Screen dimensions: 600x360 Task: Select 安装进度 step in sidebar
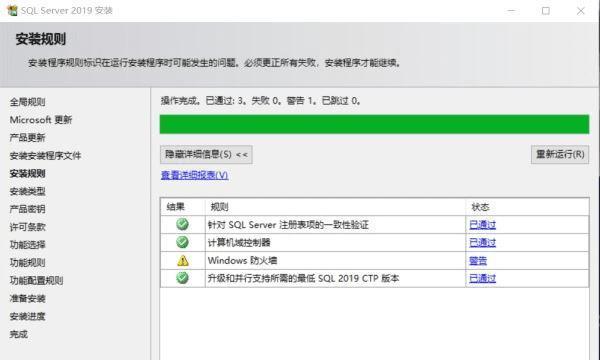pyautogui.click(x=27, y=316)
